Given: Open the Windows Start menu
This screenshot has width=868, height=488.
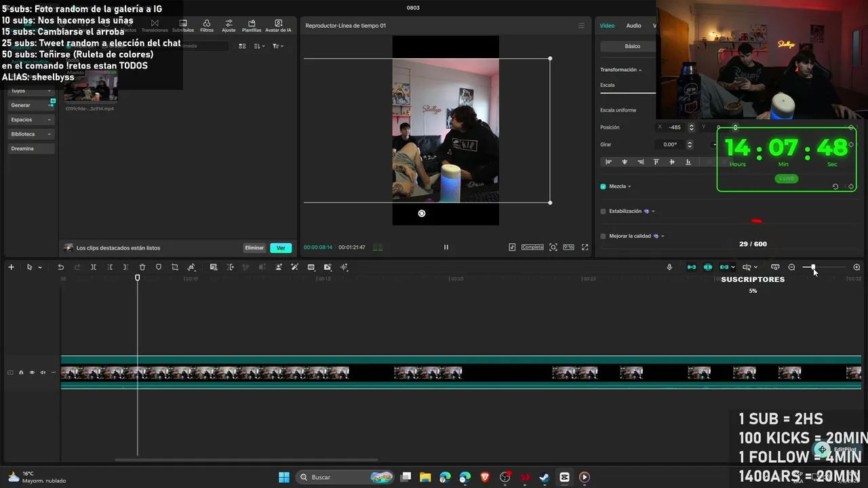Looking at the screenshot, I should [x=284, y=477].
